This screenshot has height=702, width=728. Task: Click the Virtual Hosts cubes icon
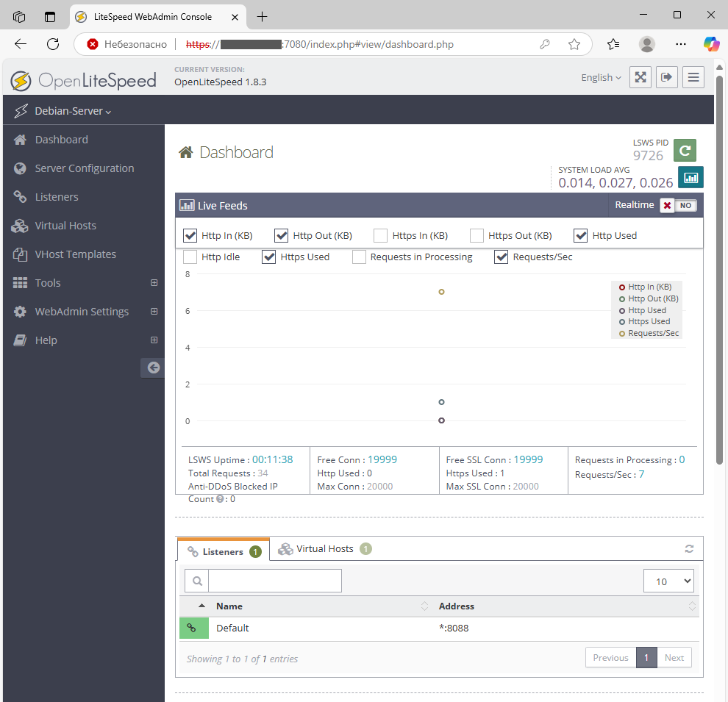tap(20, 226)
